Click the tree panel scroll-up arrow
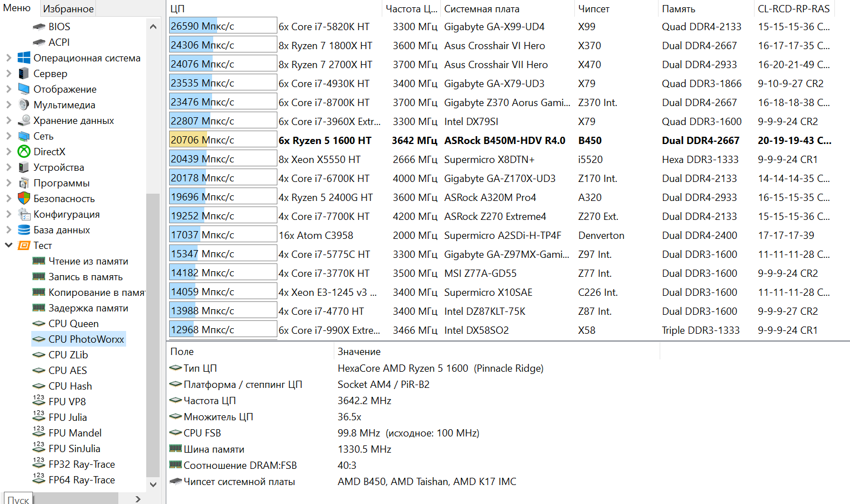The width and height of the screenshot is (850, 504). [153, 26]
